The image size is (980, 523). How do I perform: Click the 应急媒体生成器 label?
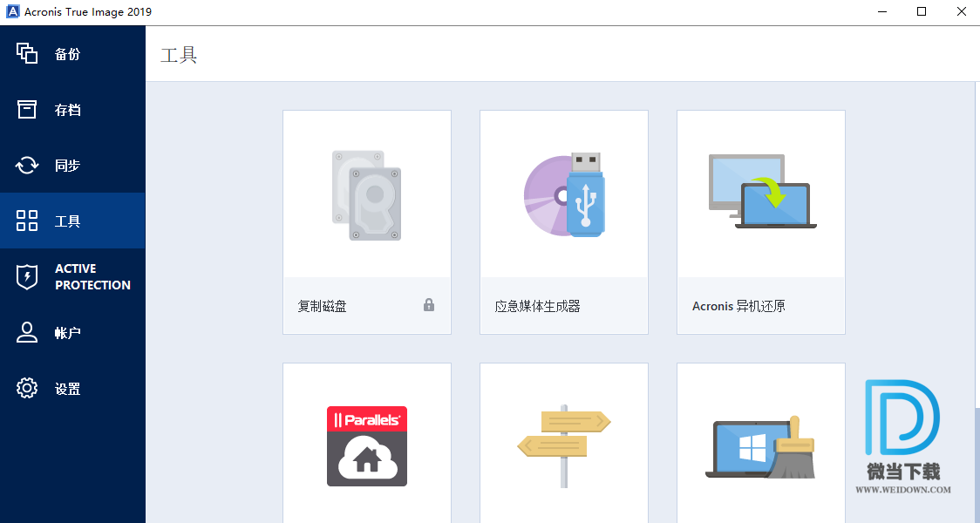click(x=537, y=306)
